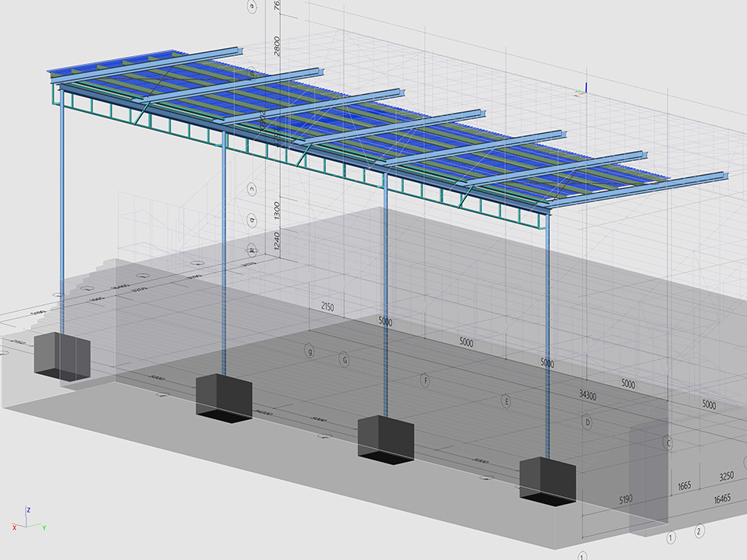Pick grid axis bubble D
This screenshot has width=747, height=560.
[588, 422]
